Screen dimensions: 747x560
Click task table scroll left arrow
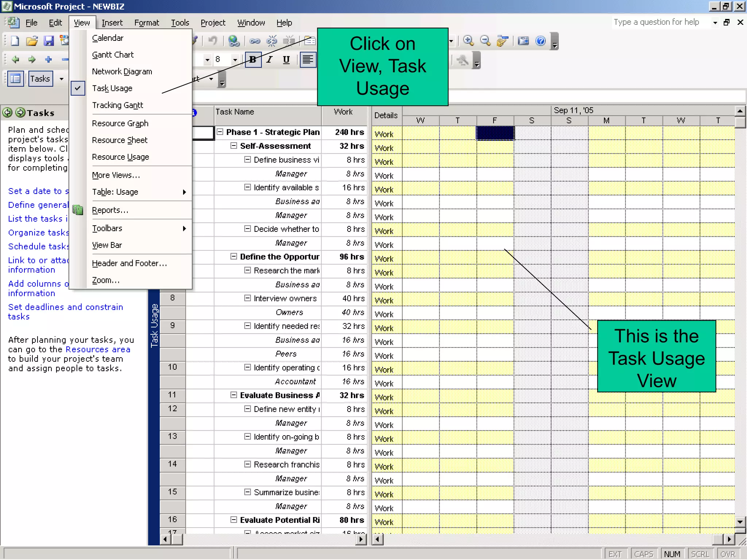pyautogui.click(x=165, y=539)
